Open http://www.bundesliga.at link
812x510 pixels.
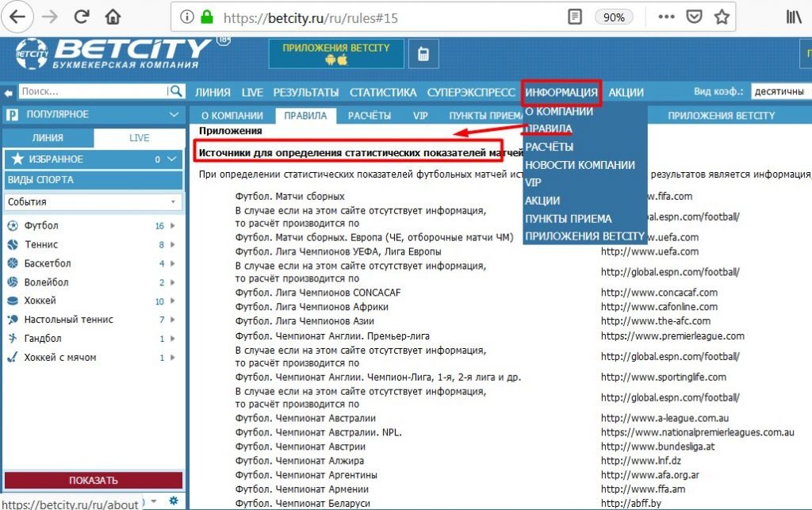click(657, 447)
